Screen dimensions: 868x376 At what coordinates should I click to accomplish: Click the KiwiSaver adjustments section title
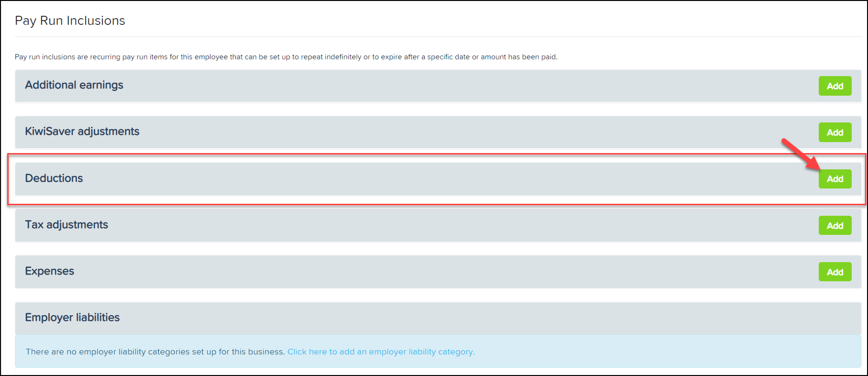click(x=82, y=132)
